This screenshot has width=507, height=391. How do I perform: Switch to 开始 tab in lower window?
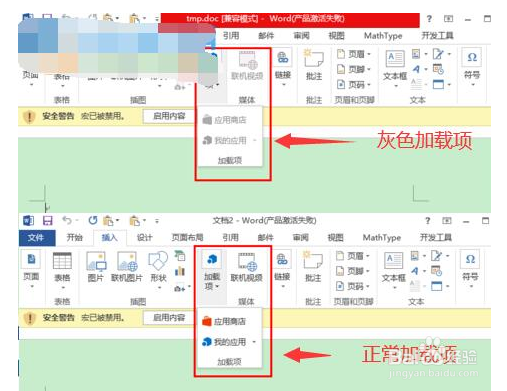[x=75, y=237]
